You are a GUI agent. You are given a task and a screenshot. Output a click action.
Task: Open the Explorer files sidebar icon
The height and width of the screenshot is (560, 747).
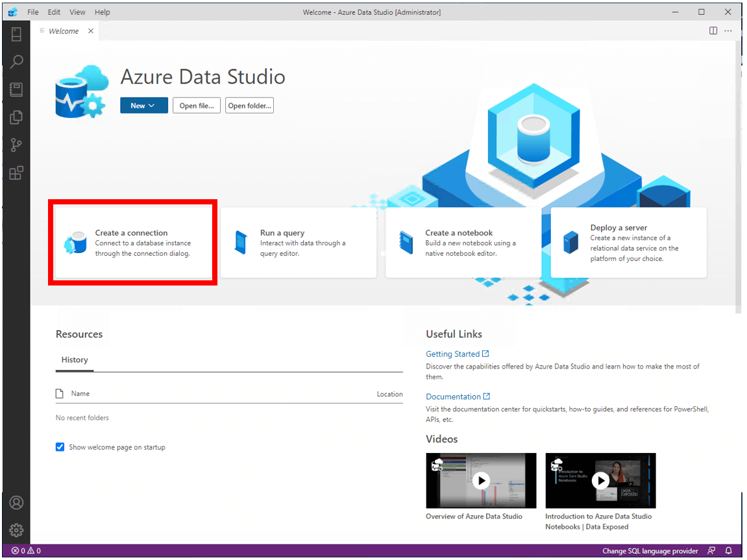[x=16, y=117]
